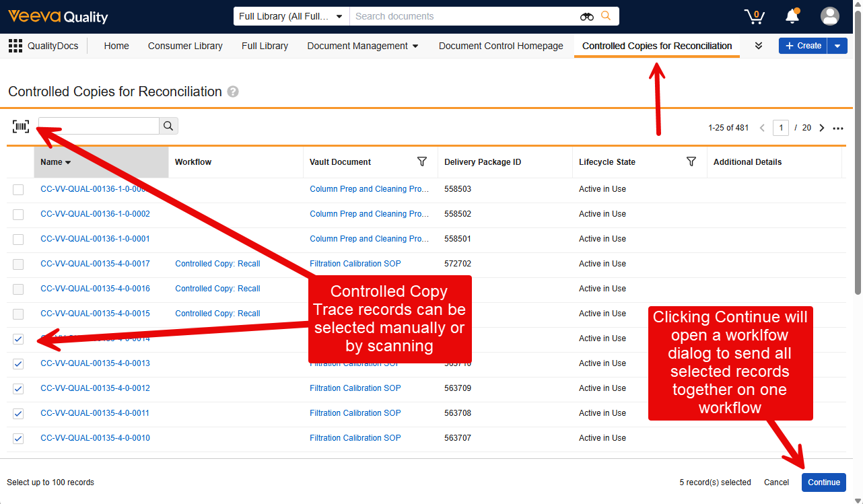The image size is (863, 504).
Task: Select checkbox for CC-VV-QUAL-00136-1-0-0002
Action: [18, 215]
